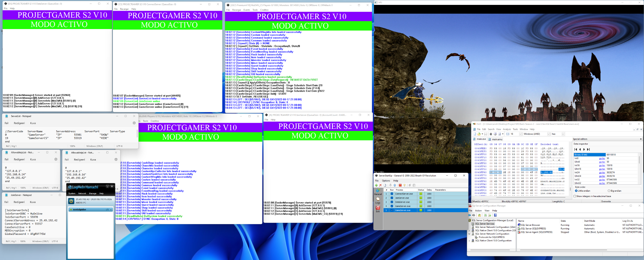644x260 pixels.
Task: Click the go to link for Int8
Action: pyautogui.click(x=602, y=158)
